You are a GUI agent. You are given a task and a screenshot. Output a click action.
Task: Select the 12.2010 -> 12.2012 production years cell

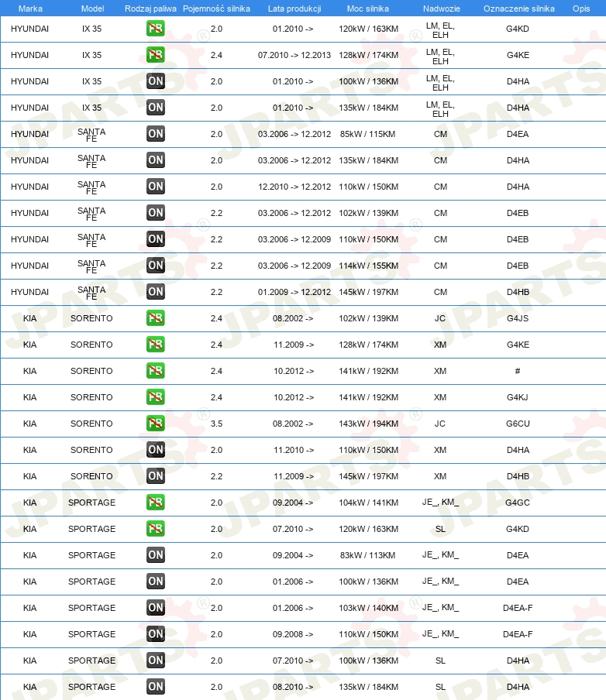pyautogui.click(x=294, y=187)
